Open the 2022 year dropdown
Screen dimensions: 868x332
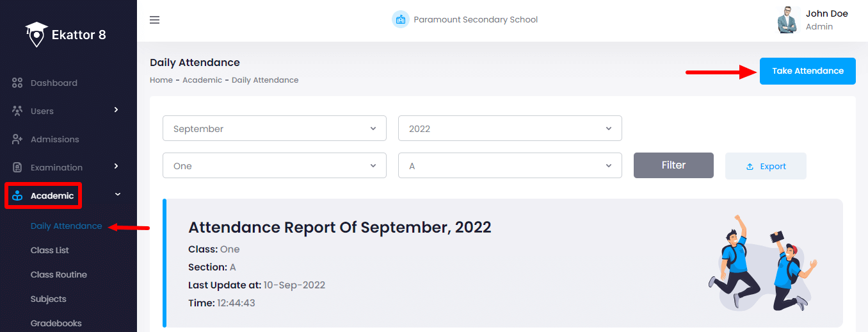510,128
